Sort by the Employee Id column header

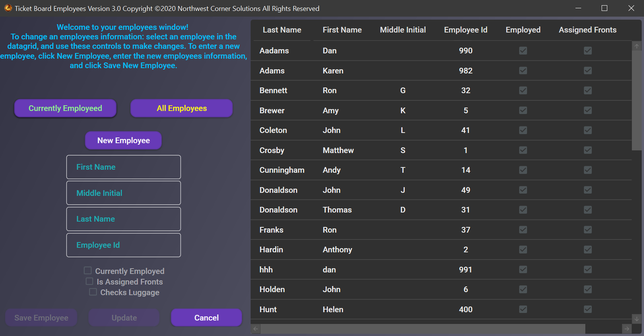pyautogui.click(x=465, y=30)
